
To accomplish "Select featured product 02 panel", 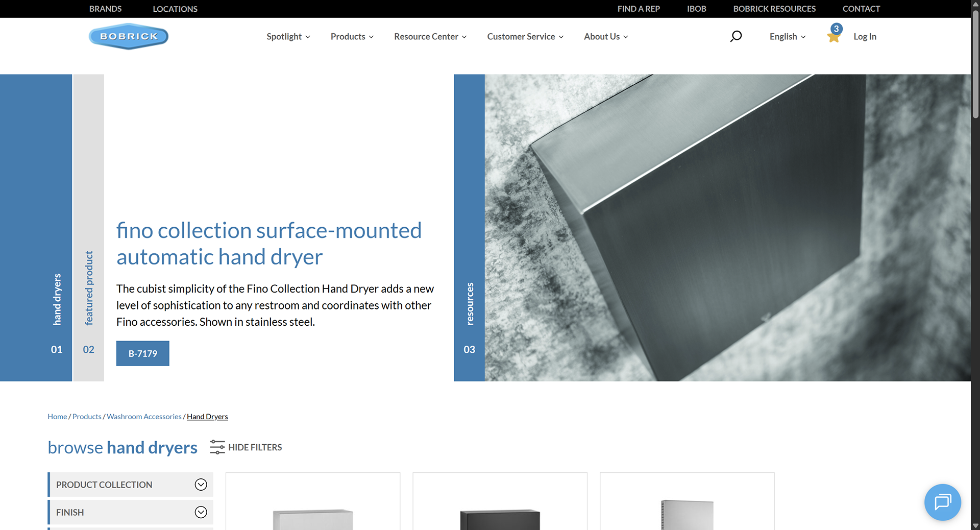I will click(x=89, y=228).
